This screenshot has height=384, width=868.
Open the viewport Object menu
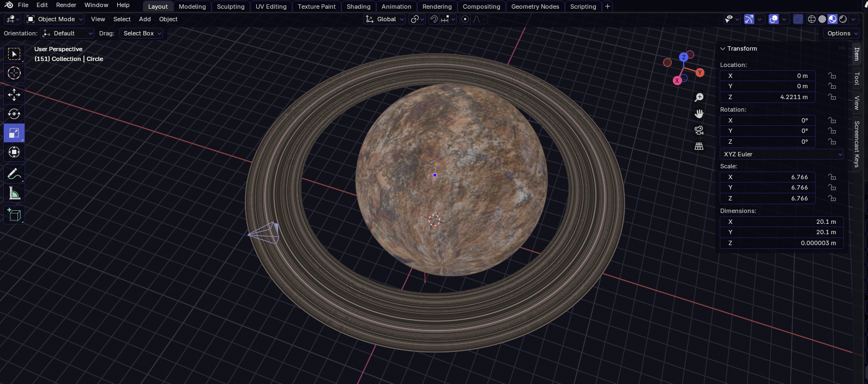(x=168, y=19)
